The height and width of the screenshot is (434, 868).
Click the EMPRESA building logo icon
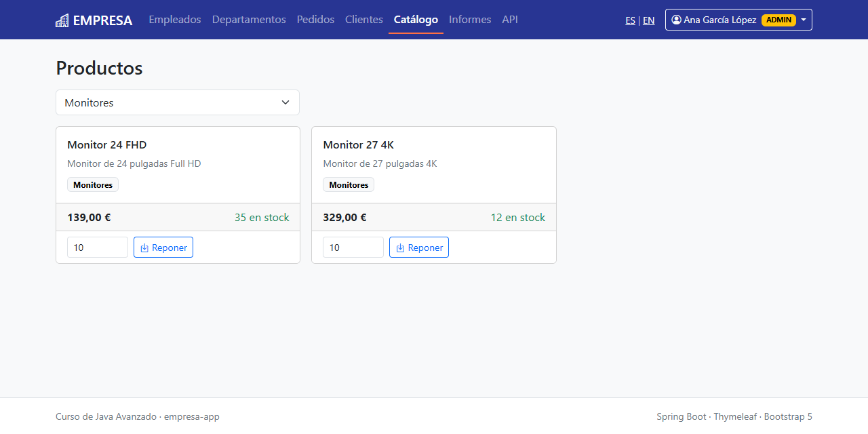coord(62,20)
